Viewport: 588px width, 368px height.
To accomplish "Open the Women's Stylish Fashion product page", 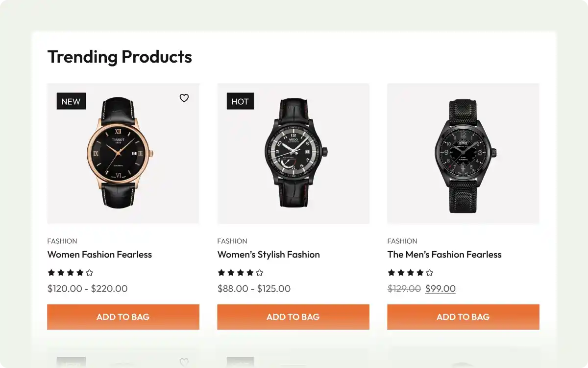I will point(269,254).
